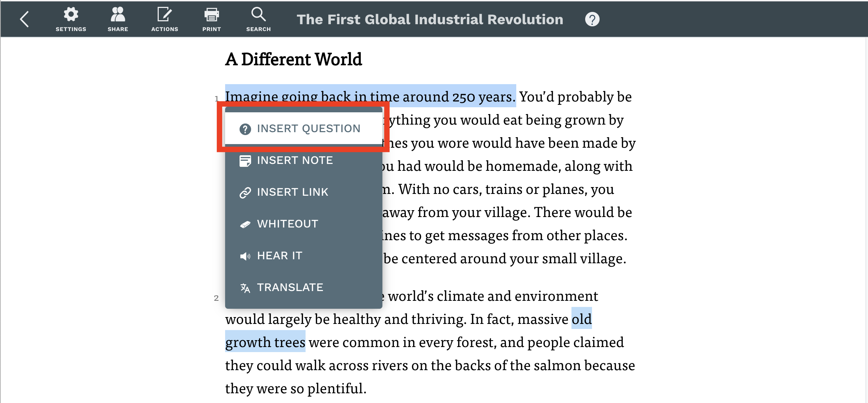Choose Insert Note menu entry

[303, 160]
